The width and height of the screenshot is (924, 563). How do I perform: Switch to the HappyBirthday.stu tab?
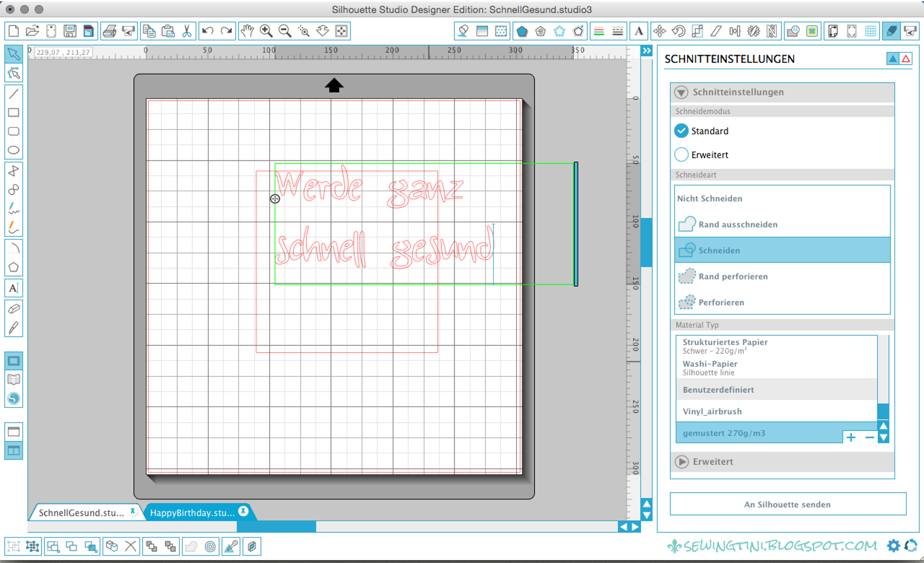pos(193,512)
